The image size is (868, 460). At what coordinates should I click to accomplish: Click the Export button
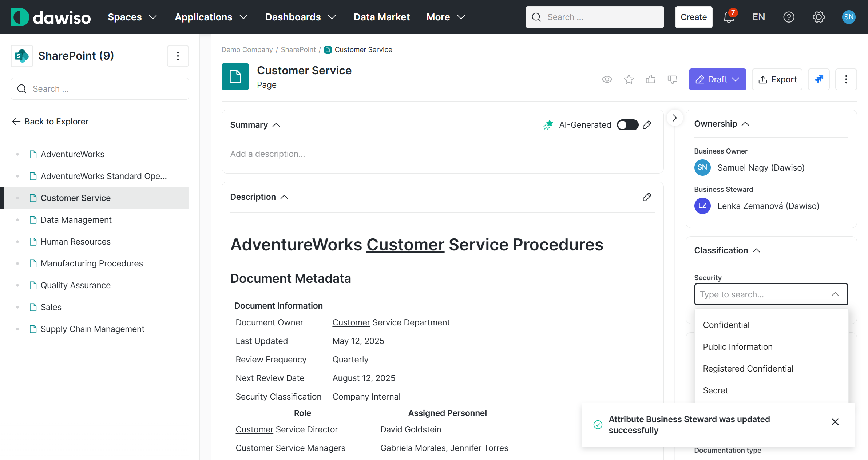777,79
